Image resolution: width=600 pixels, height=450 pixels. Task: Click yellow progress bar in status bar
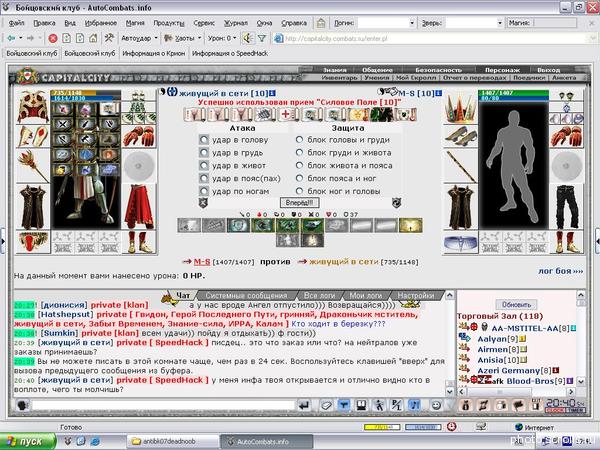tap(382, 427)
